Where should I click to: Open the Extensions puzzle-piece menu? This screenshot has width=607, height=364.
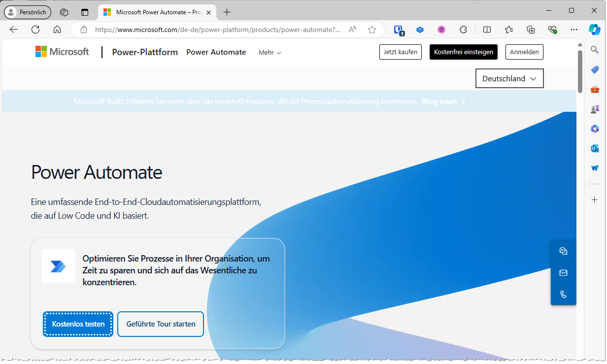463,30
